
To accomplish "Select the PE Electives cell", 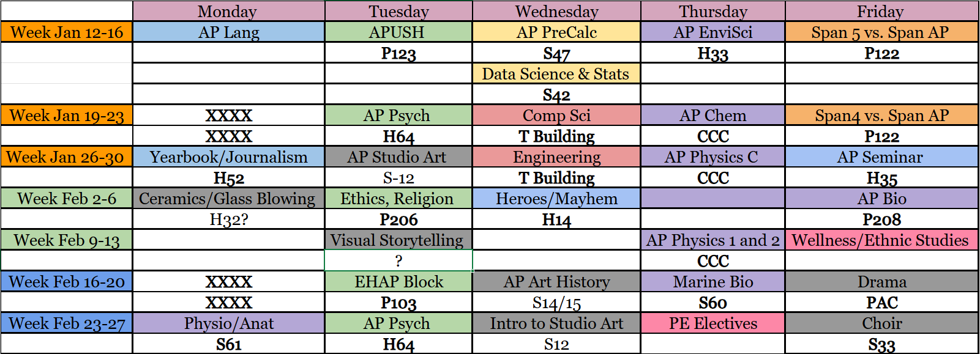I will coord(713,323).
